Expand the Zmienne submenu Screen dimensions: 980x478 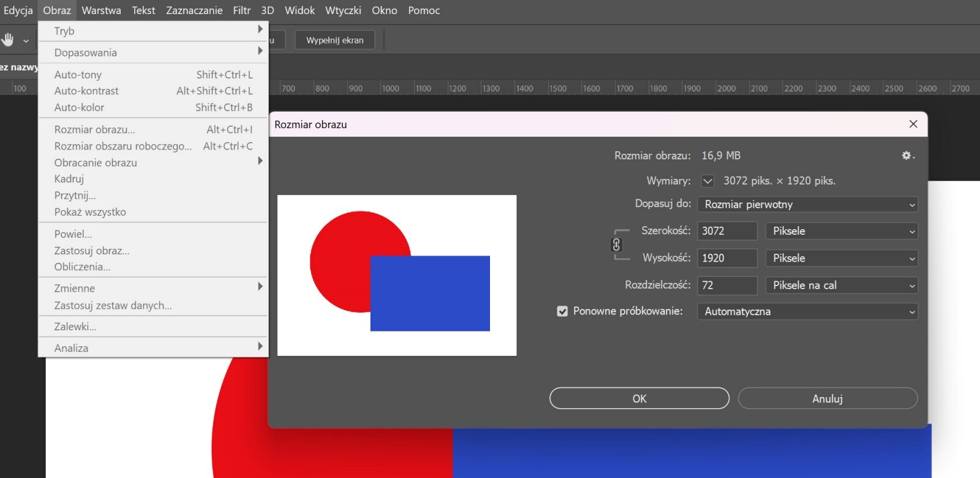click(x=153, y=288)
